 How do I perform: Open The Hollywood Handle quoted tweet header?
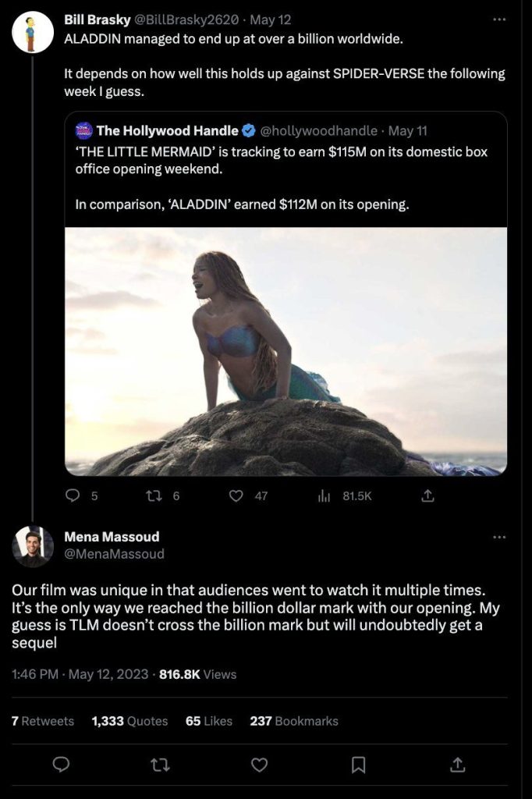[252, 131]
